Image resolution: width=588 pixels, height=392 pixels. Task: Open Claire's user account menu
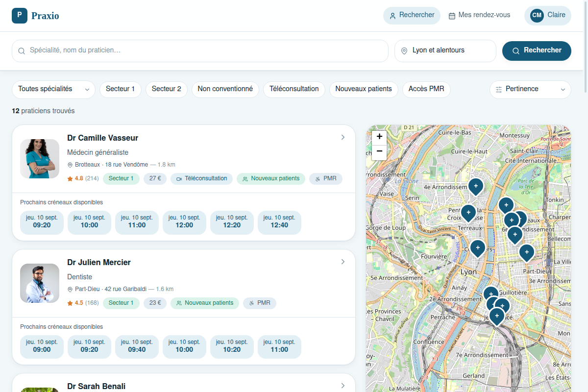pos(548,15)
